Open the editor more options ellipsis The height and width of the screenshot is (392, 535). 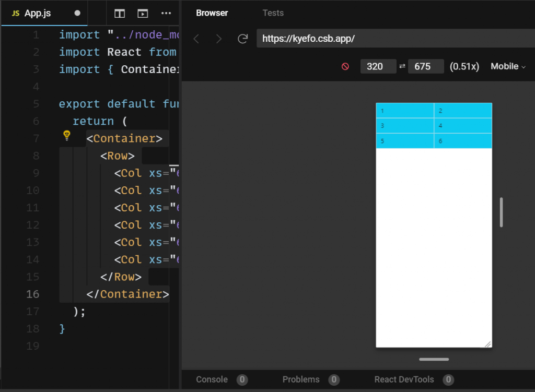166,13
